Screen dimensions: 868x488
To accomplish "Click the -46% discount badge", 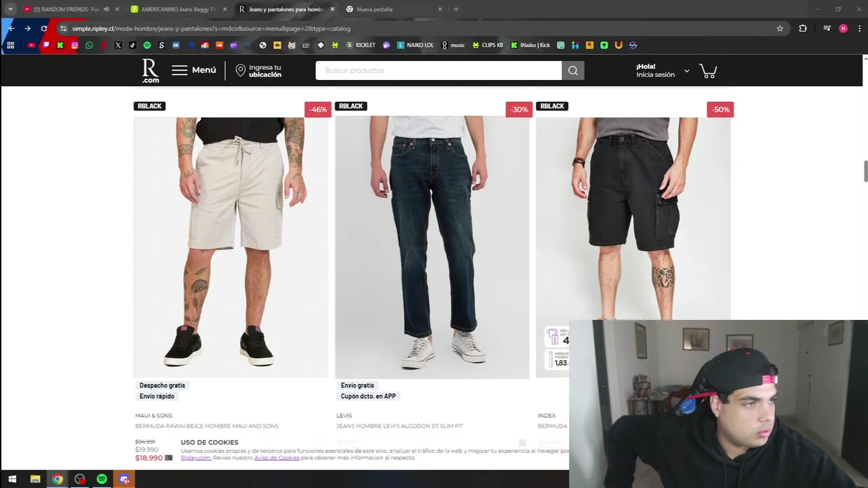I will coord(318,110).
